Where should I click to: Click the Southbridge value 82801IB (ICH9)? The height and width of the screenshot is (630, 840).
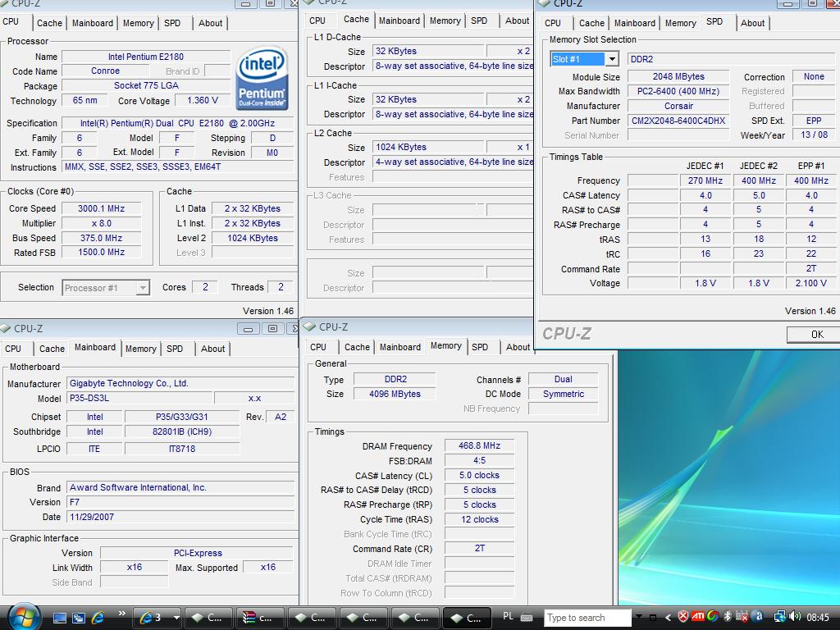(181, 431)
